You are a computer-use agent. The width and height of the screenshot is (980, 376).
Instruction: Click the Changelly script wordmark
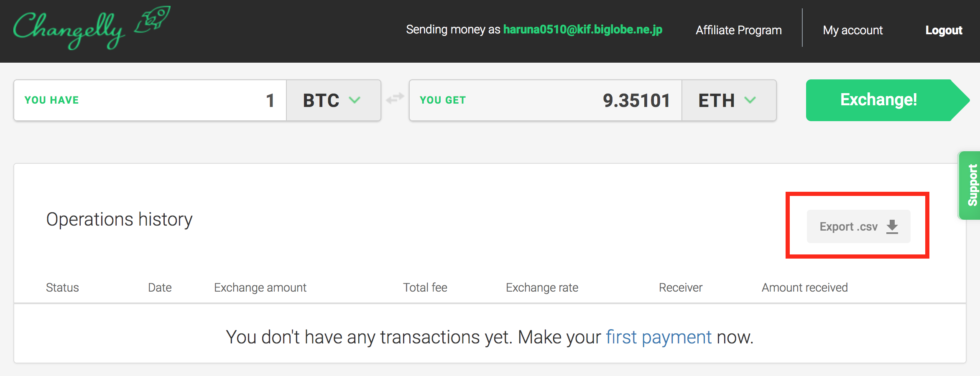pyautogui.click(x=69, y=30)
